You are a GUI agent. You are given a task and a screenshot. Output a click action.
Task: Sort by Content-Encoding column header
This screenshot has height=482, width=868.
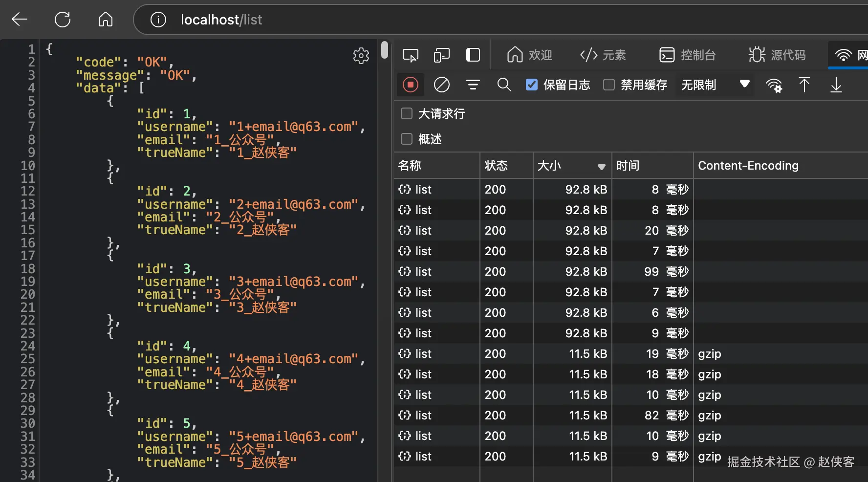[x=781, y=166]
